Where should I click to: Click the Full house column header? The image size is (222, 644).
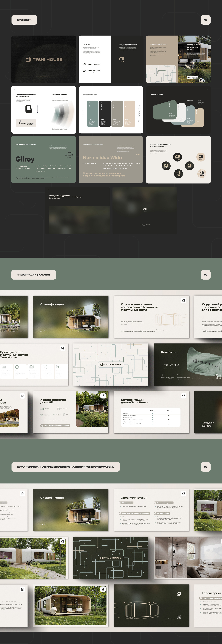pos(153,411)
